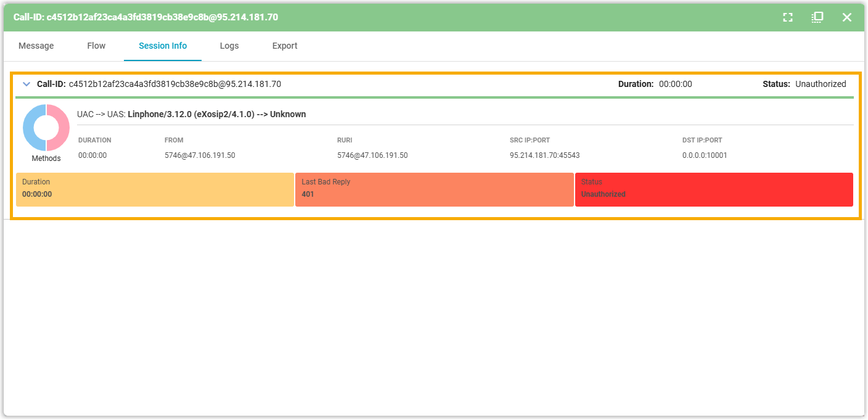Viewport: 868px width, 420px height.
Task: Click the Linphone user agent text
Action: 191,114
